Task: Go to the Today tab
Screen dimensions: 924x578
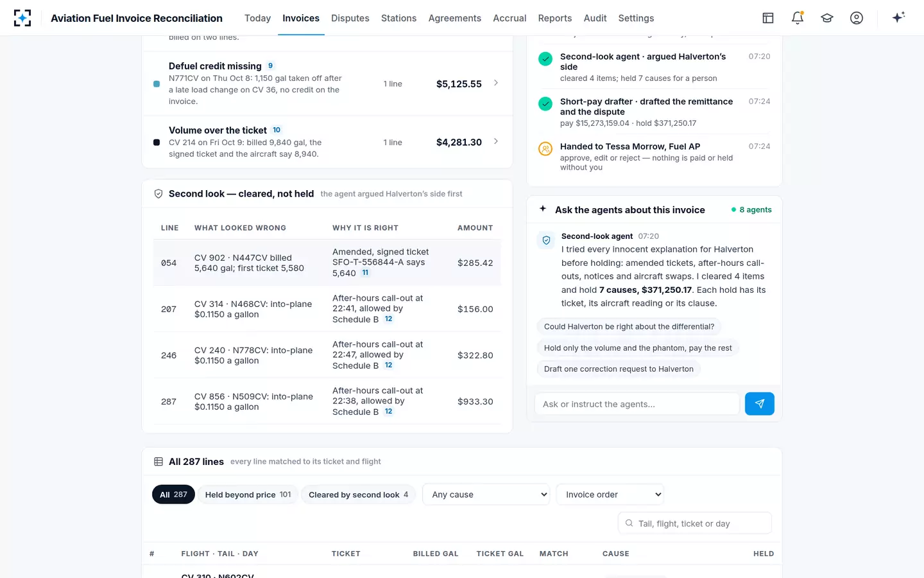Action: point(257,18)
